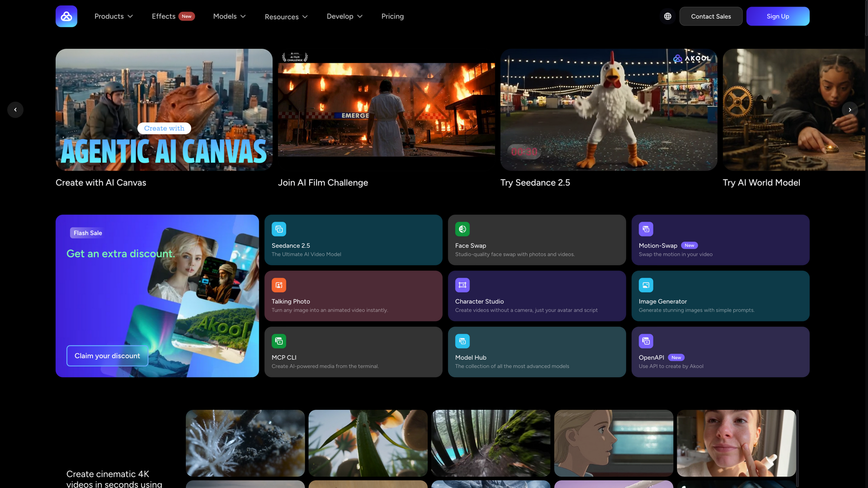868x488 pixels.
Task: Click the MCP CLI card icon
Action: (279, 341)
